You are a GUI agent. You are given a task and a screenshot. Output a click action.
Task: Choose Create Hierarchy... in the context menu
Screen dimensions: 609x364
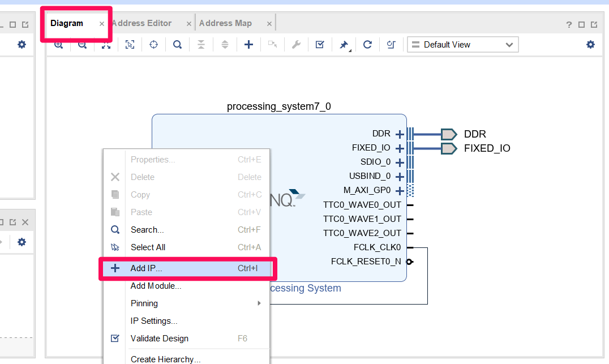(187, 359)
